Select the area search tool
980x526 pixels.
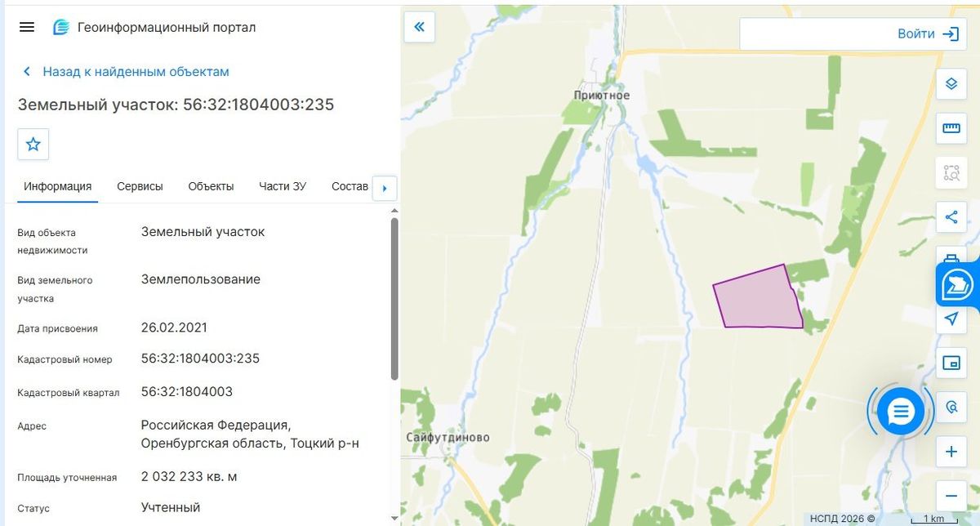coord(951,172)
